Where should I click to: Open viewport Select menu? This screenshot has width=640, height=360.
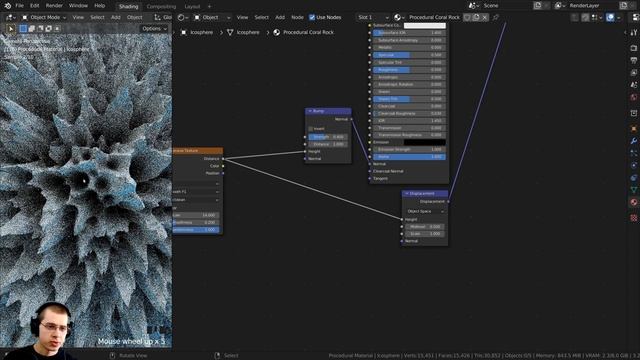tap(97, 17)
